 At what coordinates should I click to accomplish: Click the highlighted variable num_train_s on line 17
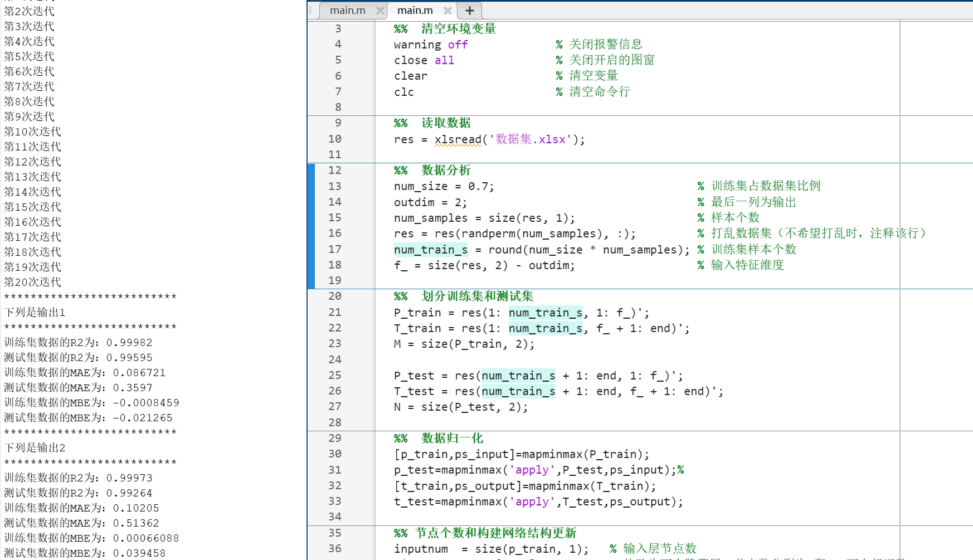tap(430, 250)
